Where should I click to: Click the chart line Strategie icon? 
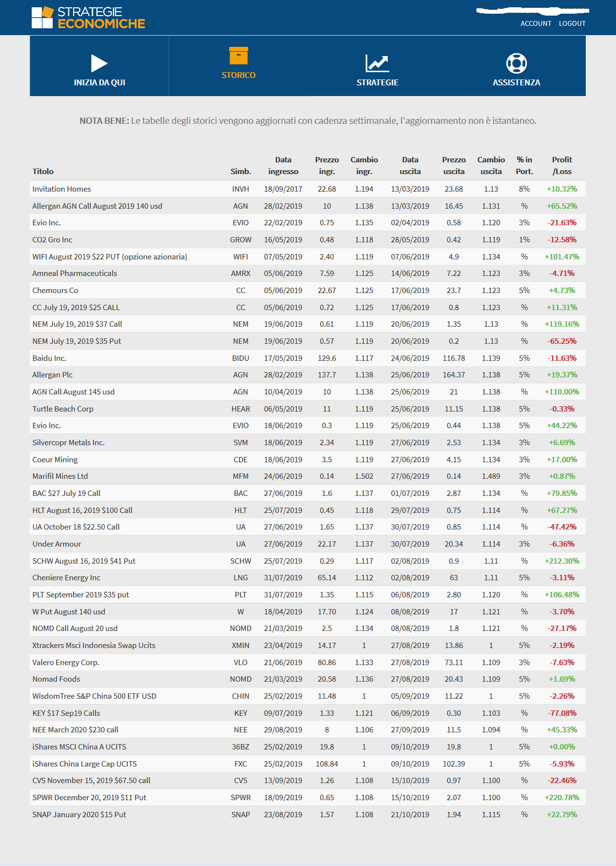tap(377, 63)
